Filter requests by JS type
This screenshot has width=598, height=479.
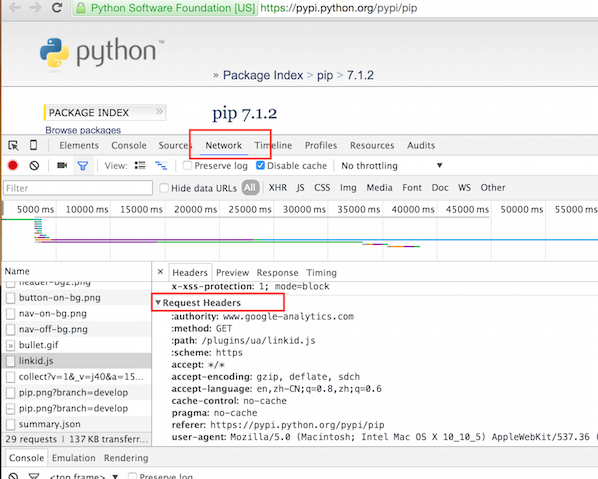coord(301,188)
